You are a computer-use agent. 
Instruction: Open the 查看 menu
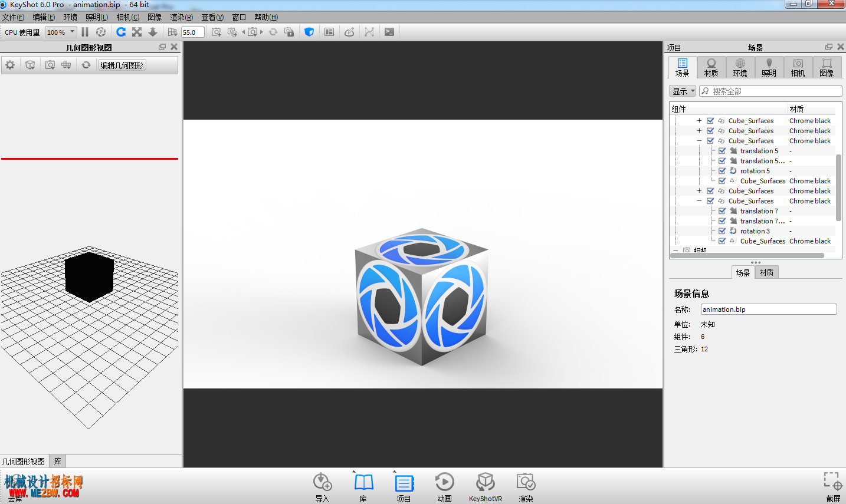[212, 17]
